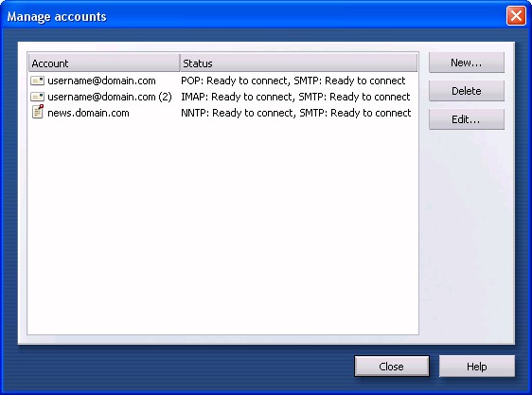The width and height of the screenshot is (532, 395).
Task: Click the divider between Account and Status headers
Action: 180,63
